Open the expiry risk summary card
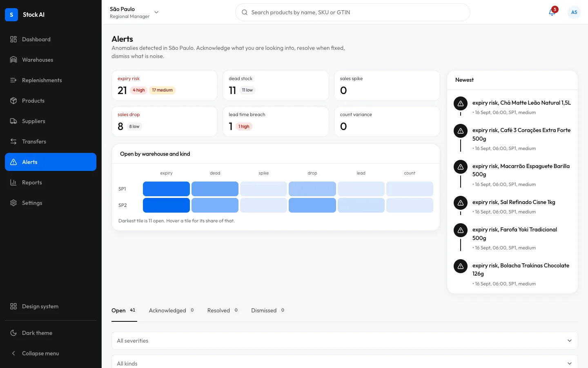This screenshot has height=368, width=588. 165,85
